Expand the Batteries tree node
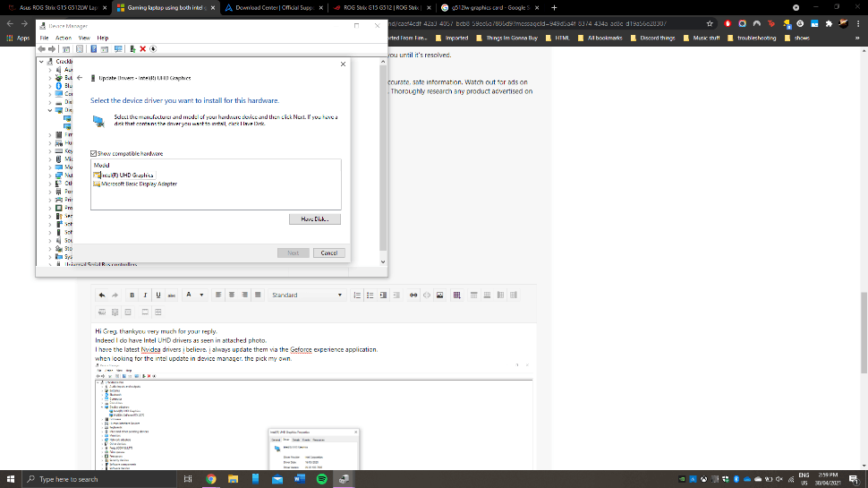The height and width of the screenshot is (488, 868). [50, 78]
